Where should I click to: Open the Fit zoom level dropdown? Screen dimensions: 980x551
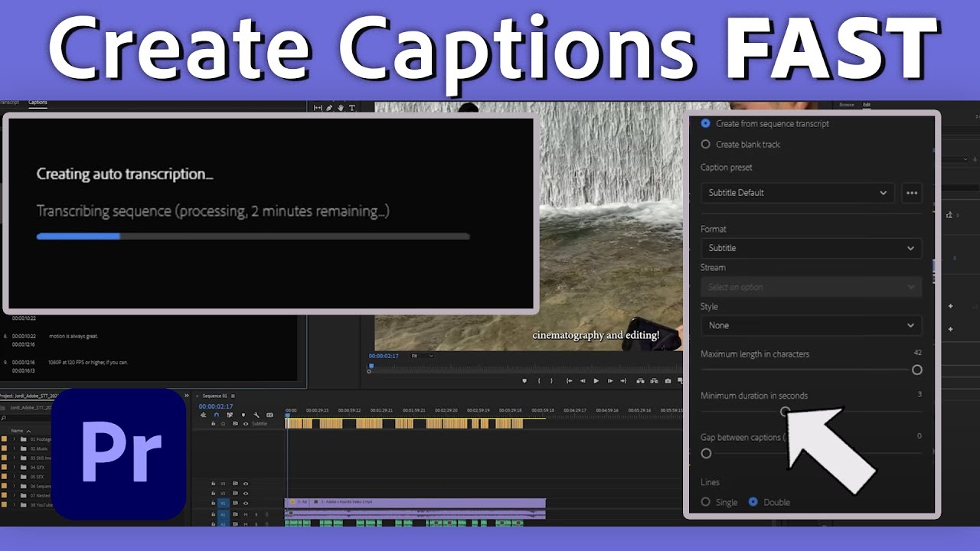(x=422, y=356)
